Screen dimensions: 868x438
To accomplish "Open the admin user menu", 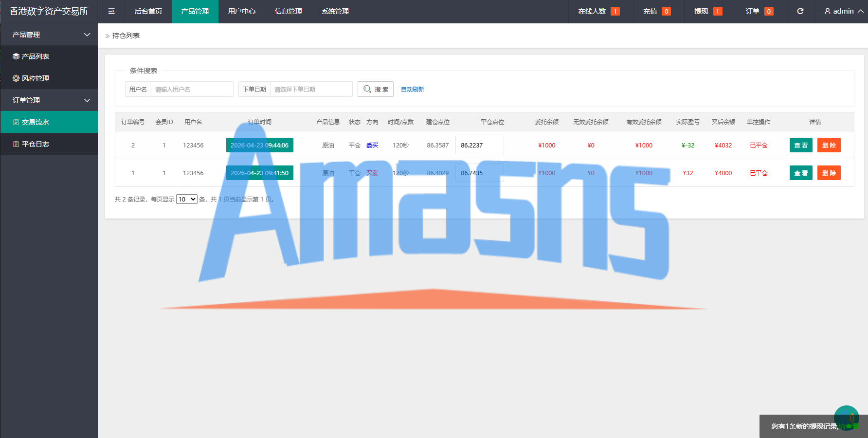I will 844,11.
